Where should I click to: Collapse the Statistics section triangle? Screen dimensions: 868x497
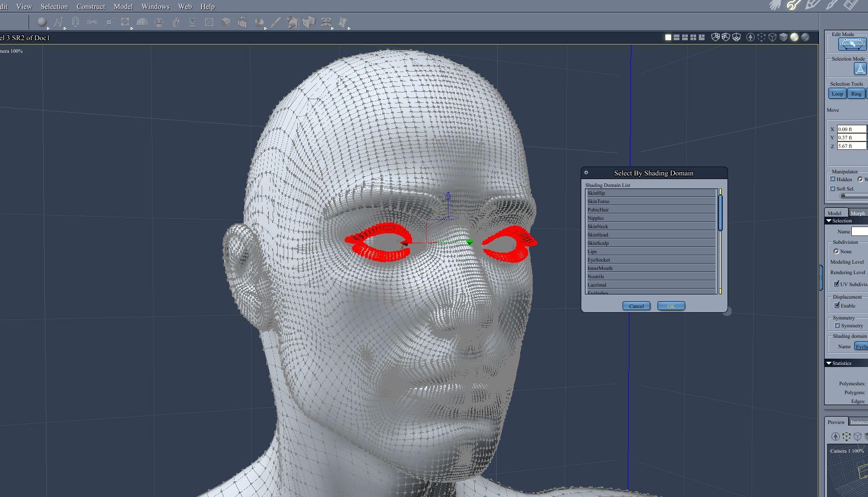[x=829, y=363]
